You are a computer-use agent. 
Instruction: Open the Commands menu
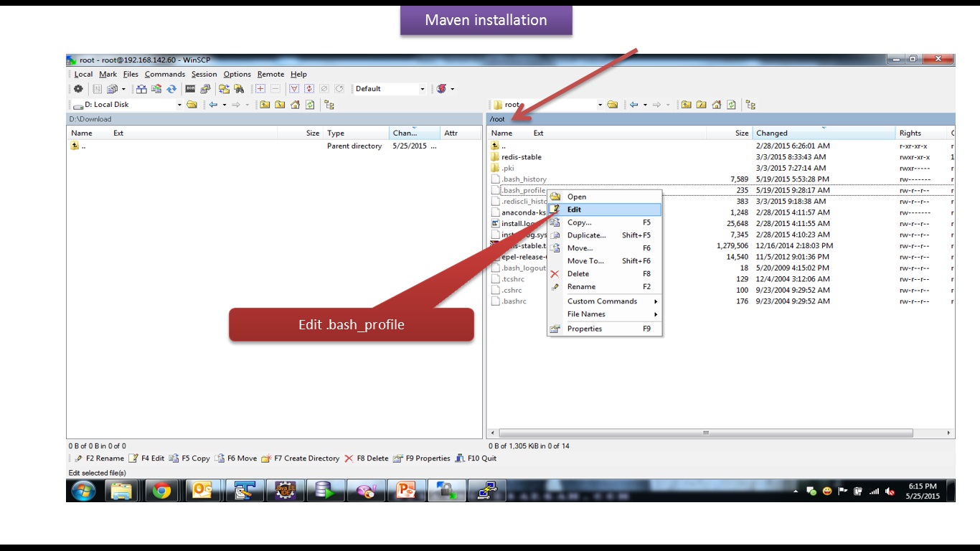[165, 74]
